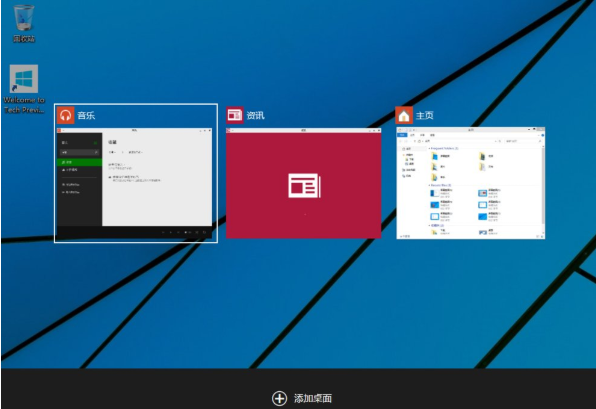
Task: Click the 主页 window title text
Action: click(425, 115)
